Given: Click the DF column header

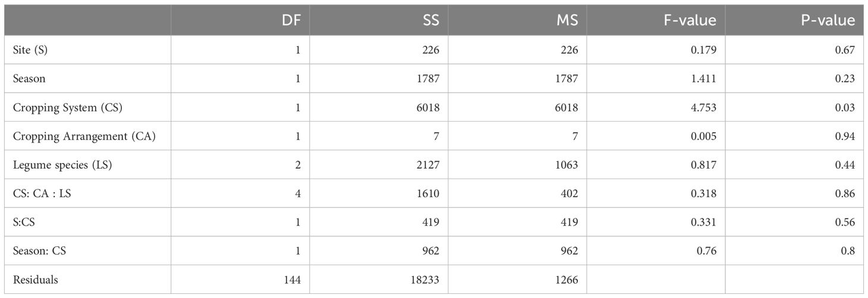Looking at the screenshot, I should pyautogui.click(x=293, y=21).
